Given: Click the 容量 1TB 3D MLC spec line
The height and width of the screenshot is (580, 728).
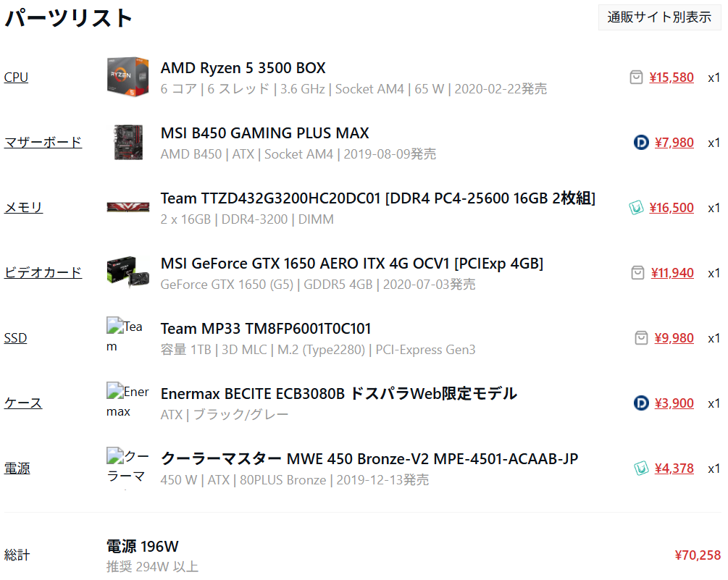Looking at the screenshot, I should coord(318,350).
